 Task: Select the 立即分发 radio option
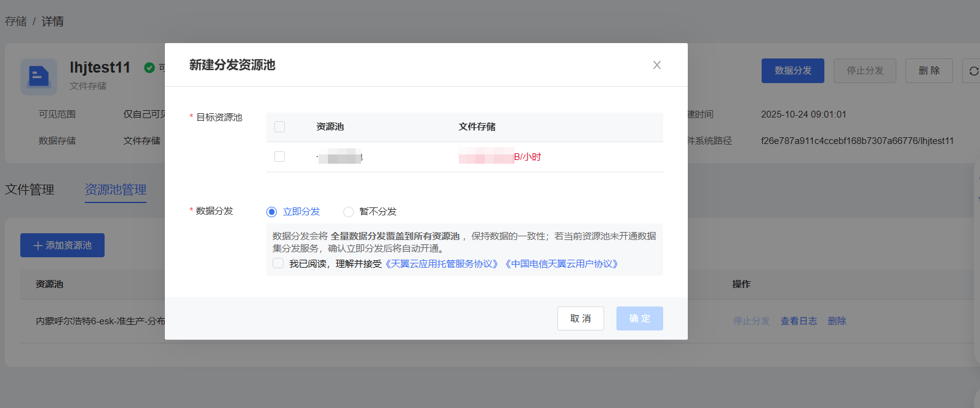[272, 212]
